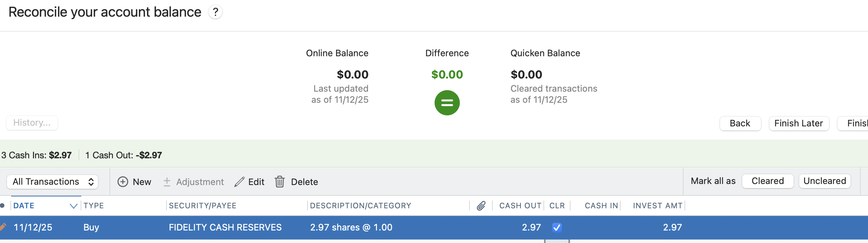Sort by the Invest Amt column header

[657, 206]
